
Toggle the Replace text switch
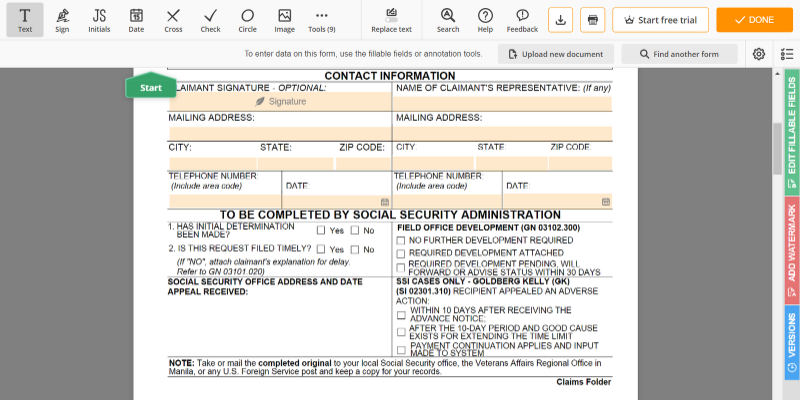pos(391,19)
